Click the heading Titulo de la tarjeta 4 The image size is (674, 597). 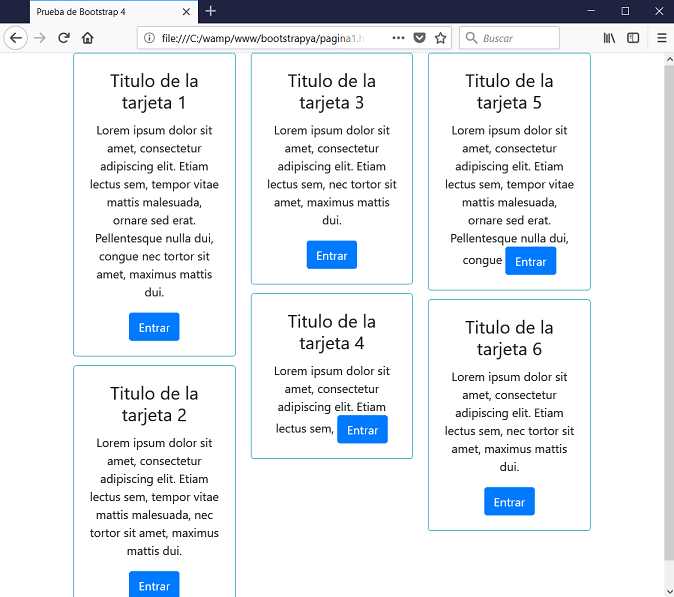coord(331,333)
